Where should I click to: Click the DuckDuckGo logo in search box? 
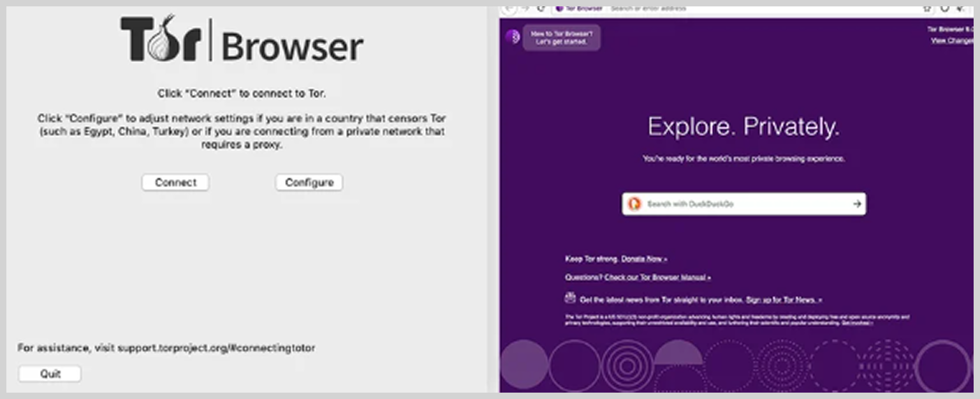[x=634, y=204]
